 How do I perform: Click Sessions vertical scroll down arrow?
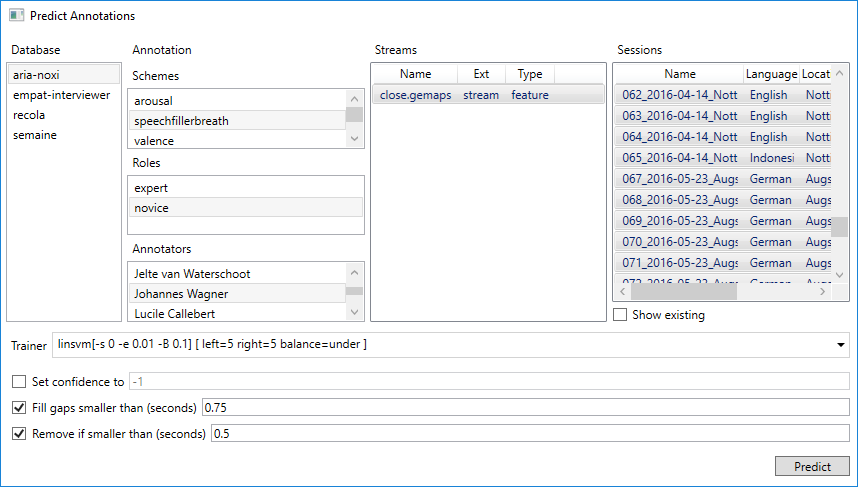(839, 275)
